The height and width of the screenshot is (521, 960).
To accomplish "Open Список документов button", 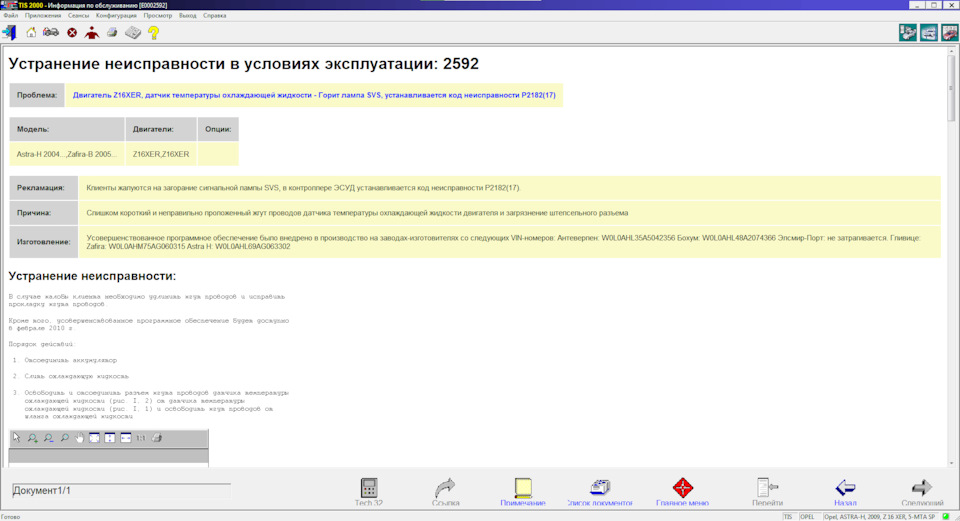I will click(x=600, y=492).
